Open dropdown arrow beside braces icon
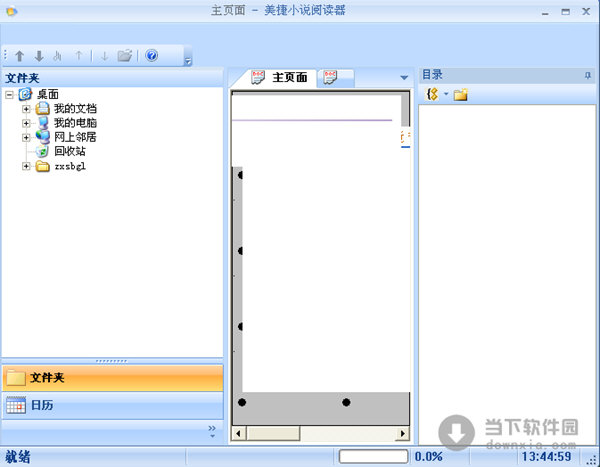This screenshot has width=600, height=467. pyautogui.click(x=446, y=94)
